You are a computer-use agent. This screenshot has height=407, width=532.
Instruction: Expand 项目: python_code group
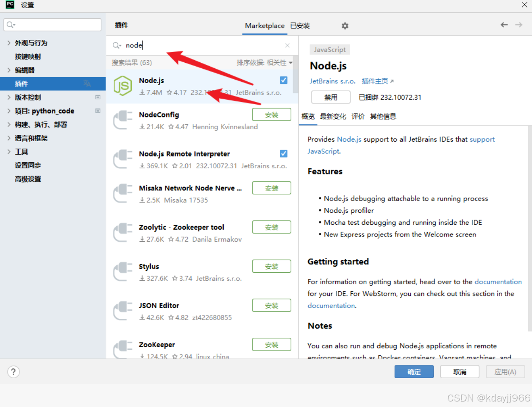pos(9,111)
